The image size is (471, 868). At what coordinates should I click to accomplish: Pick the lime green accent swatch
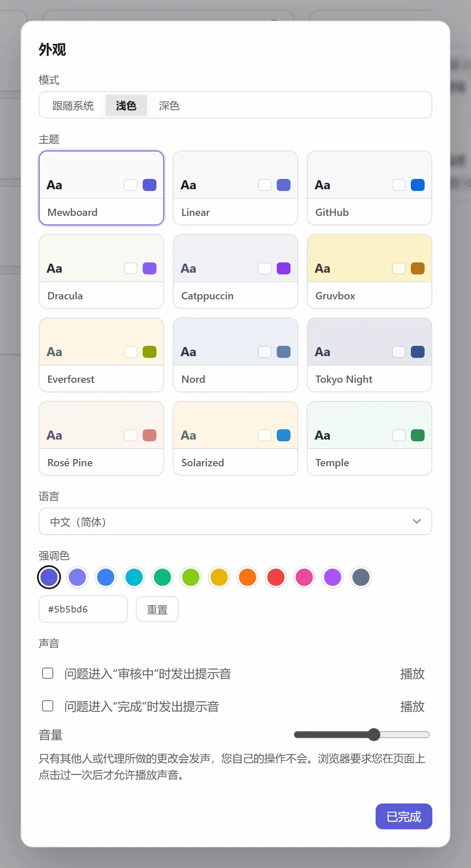click(x=191, y=577)
